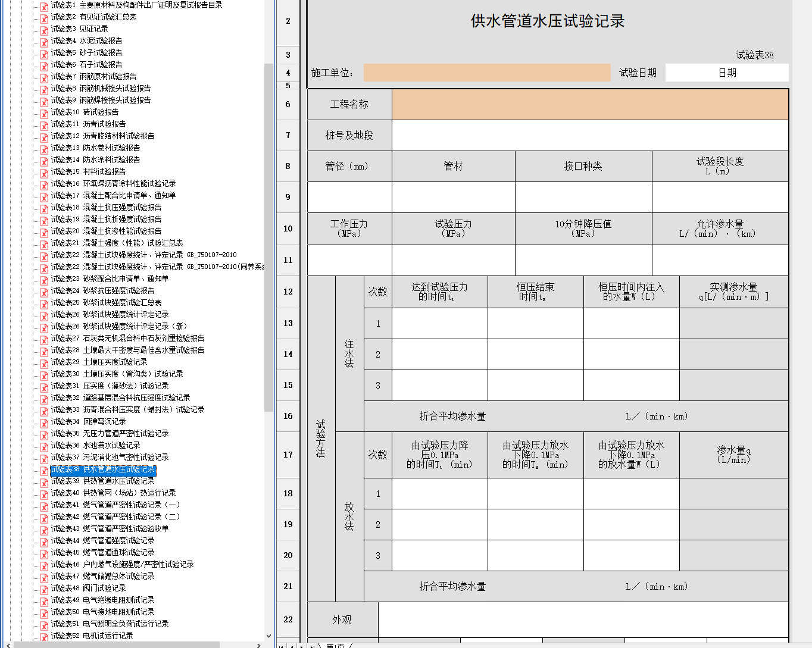The width and height of the screenshot is (812, 648).
Task: Click the icon beside 试验表27 石灰类无机混合料中石灰剂量检验报告
Action: (44, 339)
